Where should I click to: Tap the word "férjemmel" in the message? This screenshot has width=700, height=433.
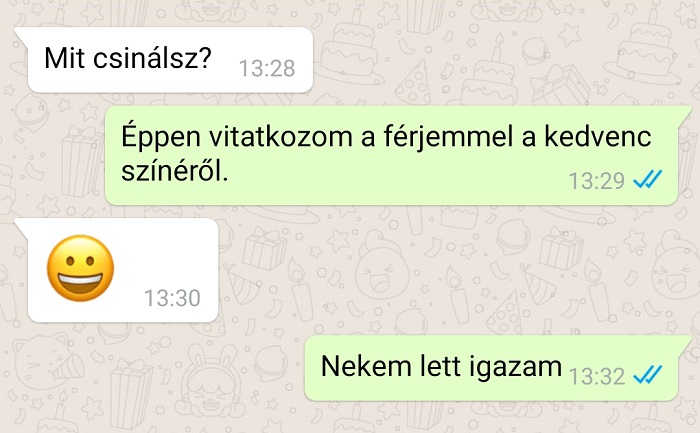point(448,137)
